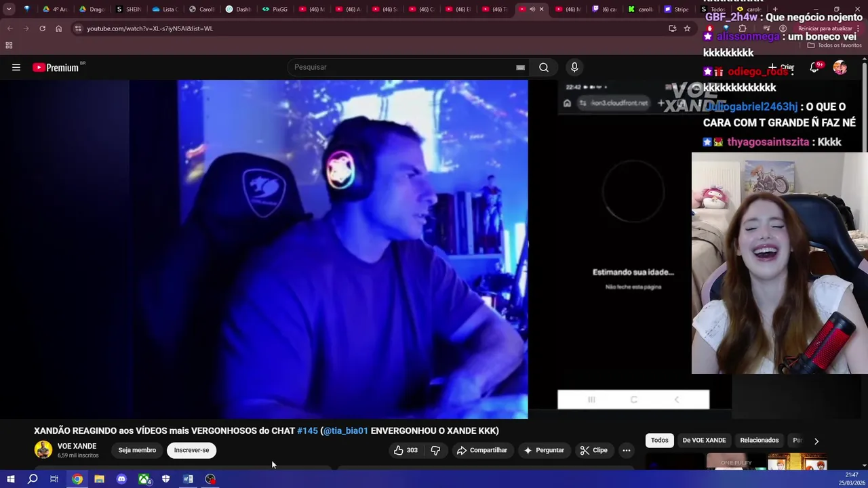Viewport: 868px width, 488px height.
Task: Switch to the Dashb tab
Action: click(x=239, y=9)
